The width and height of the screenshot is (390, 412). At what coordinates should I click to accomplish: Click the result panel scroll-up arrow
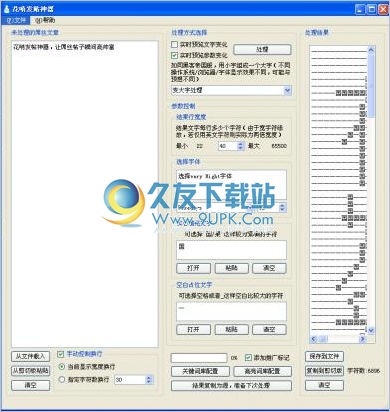pos(371,50)
